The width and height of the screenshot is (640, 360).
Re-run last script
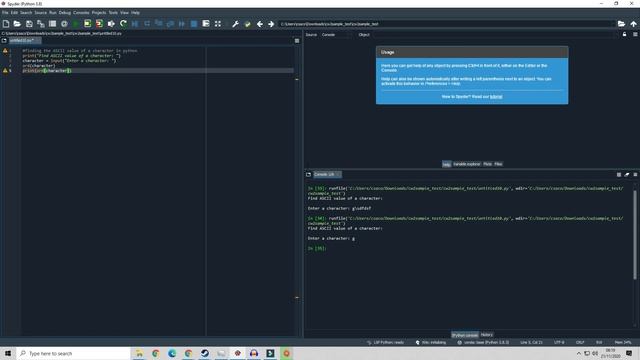click(123, 24)
